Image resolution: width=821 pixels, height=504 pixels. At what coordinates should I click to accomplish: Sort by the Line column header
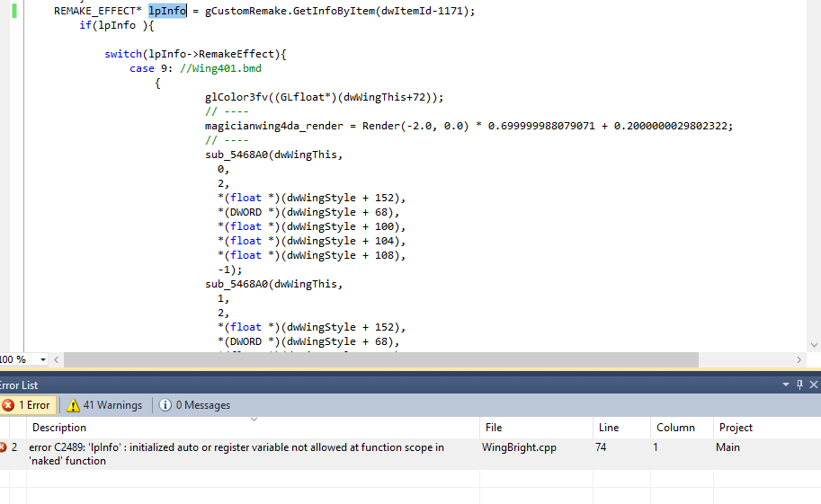coord(622,428)
